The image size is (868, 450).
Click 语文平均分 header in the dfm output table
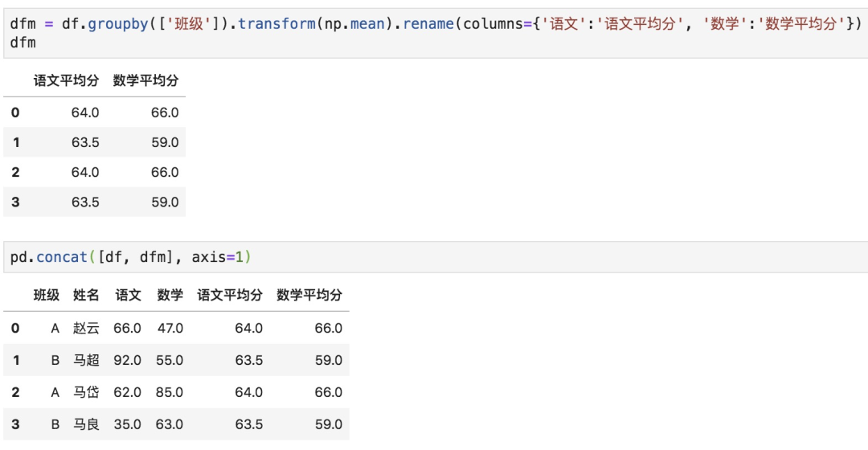pos(66,80)
